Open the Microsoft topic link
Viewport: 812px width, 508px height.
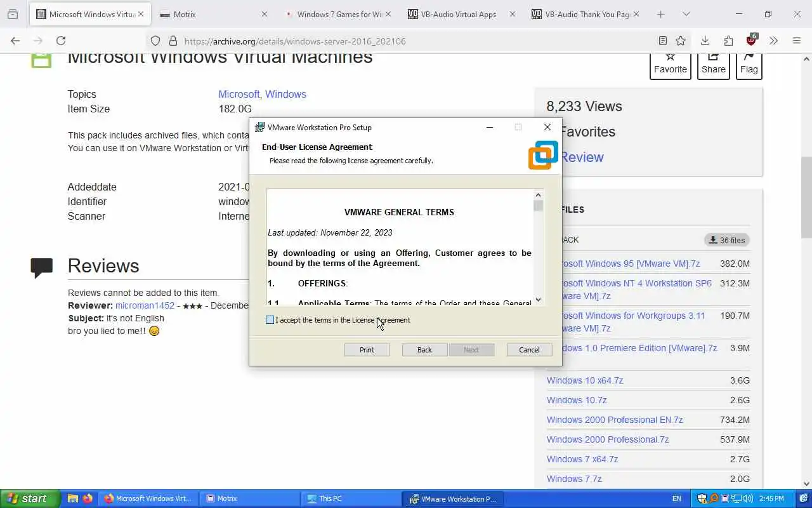(x=239, y=94)
